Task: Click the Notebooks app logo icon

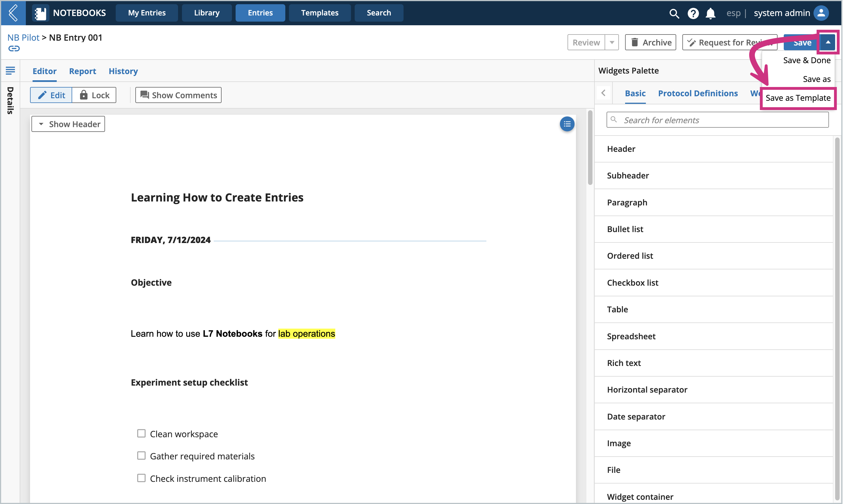Action: [x=40, y=13]
